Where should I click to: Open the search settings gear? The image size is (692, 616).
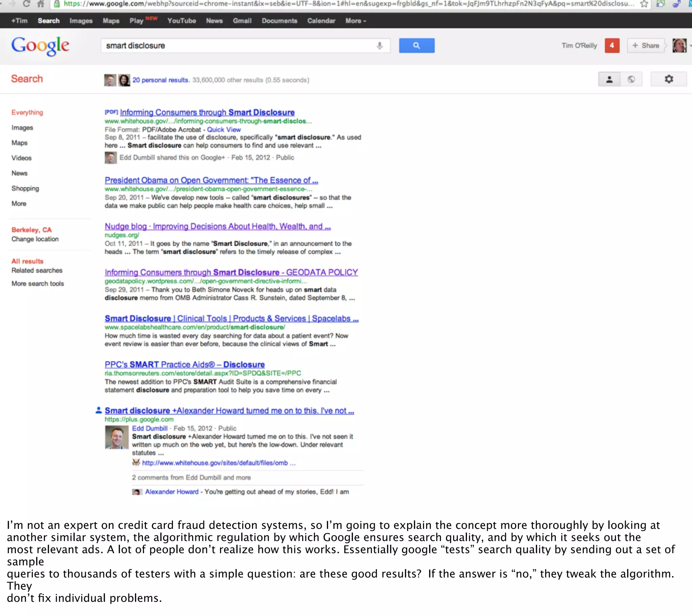(668, 79)
